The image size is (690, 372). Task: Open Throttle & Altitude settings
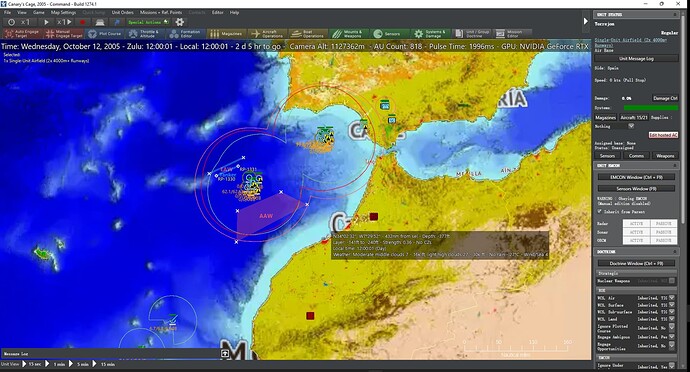point(144,33)
